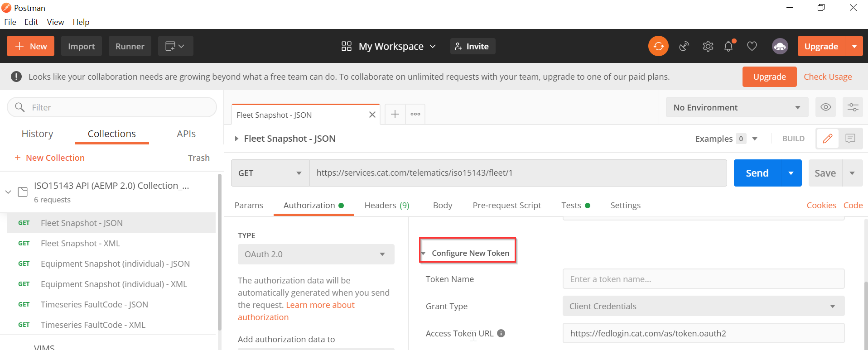Open the Upgrade dropdown arrow in header
868x350 pixels.
854,46
